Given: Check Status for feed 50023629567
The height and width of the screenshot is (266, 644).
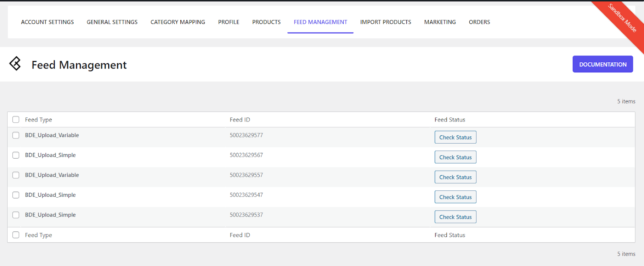Looking at the screenshot, I should pyautogui.click(x=456, y=157).
